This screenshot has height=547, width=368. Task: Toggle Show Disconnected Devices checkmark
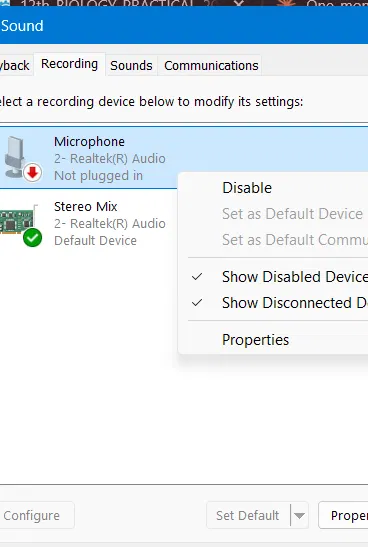(197, 302)
